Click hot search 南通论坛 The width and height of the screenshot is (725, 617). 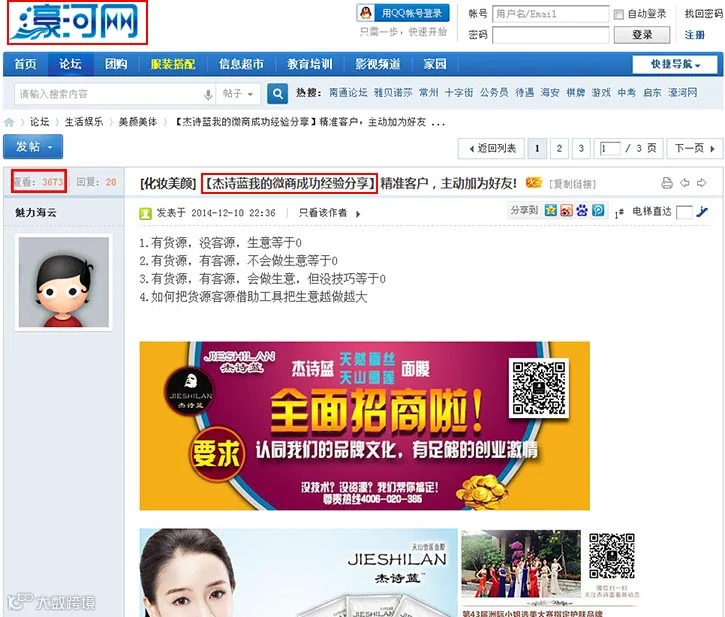pos(348,93)
